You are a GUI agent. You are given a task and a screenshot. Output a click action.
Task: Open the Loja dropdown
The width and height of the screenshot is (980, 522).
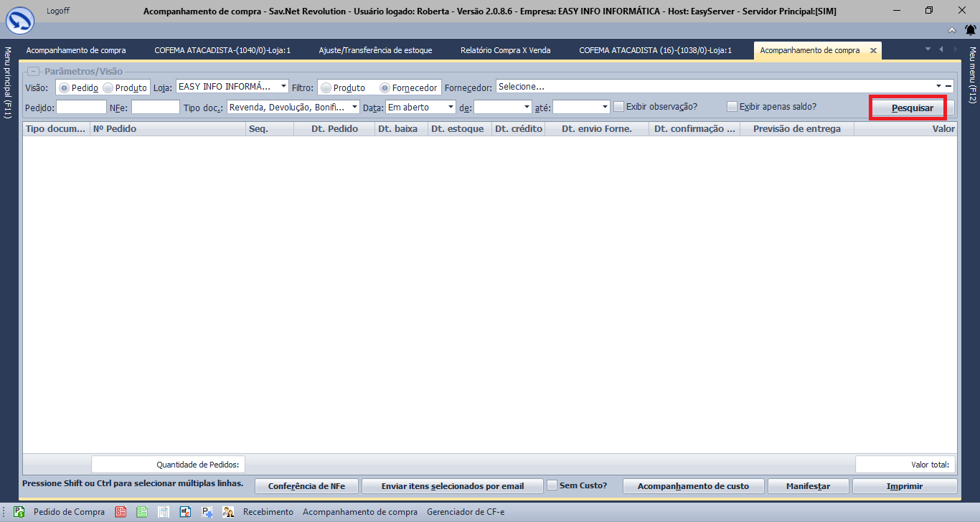[283, 87]
